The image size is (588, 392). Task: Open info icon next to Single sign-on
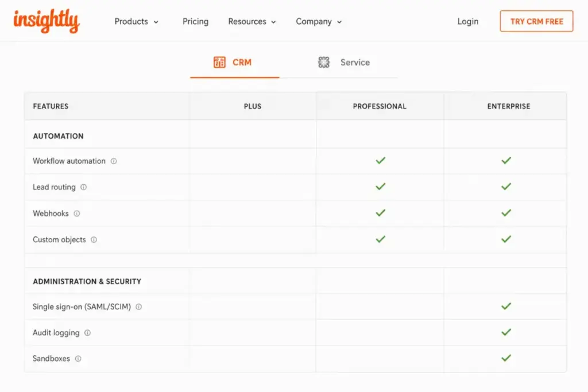click(139, 307)
